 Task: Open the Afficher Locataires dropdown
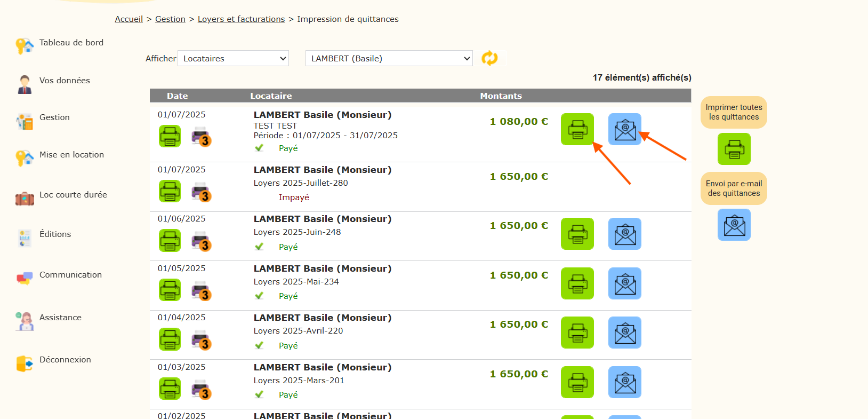[233, 58]
